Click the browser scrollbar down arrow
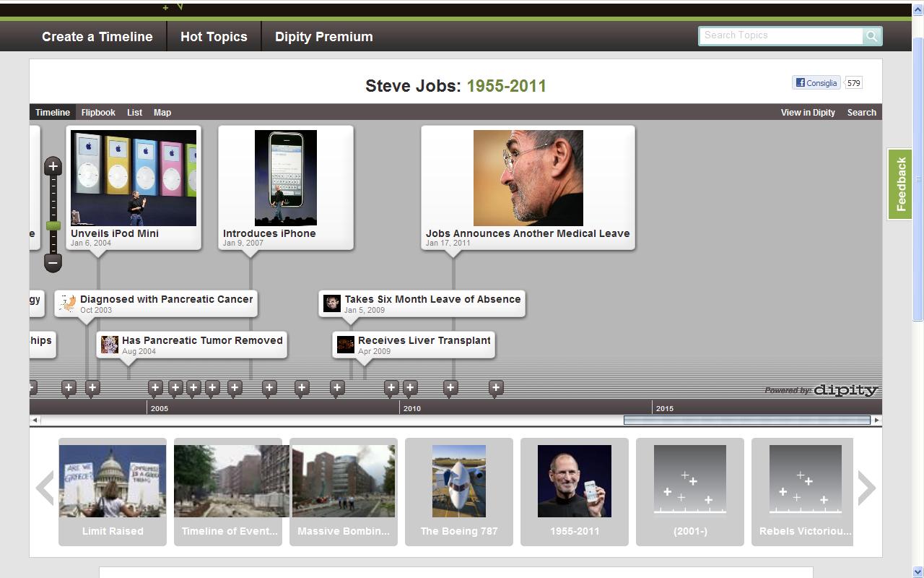924x578 pixels. [918, 572]
